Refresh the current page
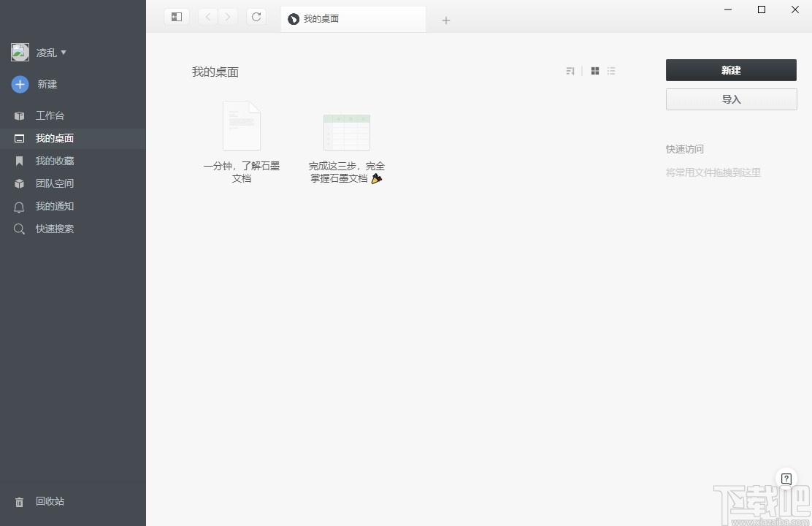812x526 pixels. click(x=256, y=16)
